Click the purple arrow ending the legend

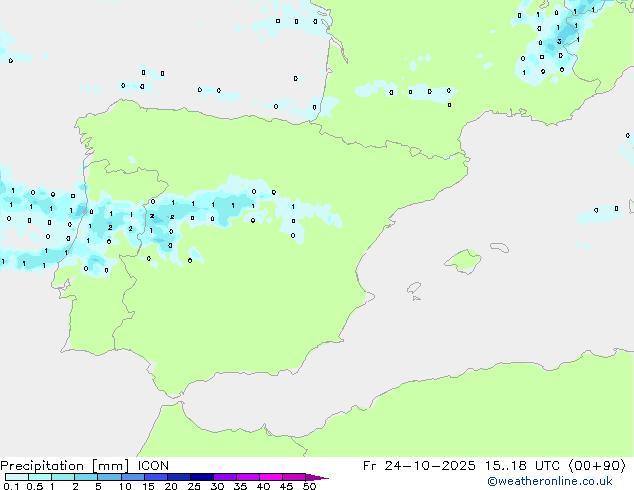click(317, 477)
